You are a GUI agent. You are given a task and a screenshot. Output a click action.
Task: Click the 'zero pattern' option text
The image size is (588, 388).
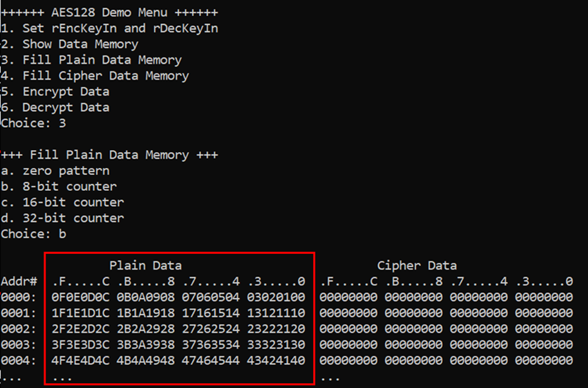click(66, 171)
